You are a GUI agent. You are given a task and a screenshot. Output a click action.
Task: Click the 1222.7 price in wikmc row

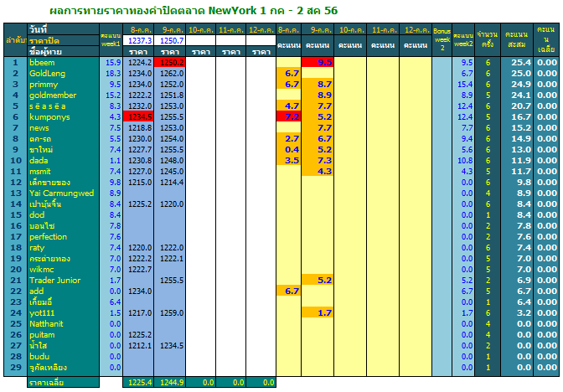point(138,269)
